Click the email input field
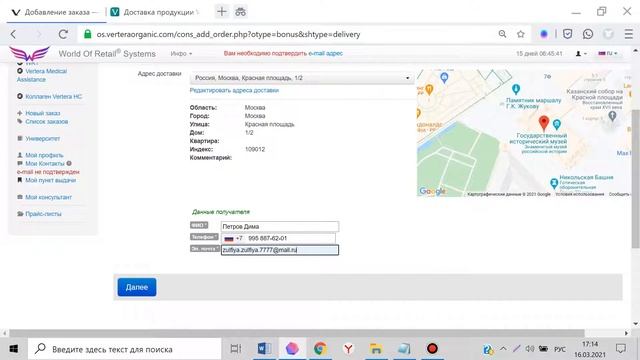640x360 pixels. coord(280,250)
